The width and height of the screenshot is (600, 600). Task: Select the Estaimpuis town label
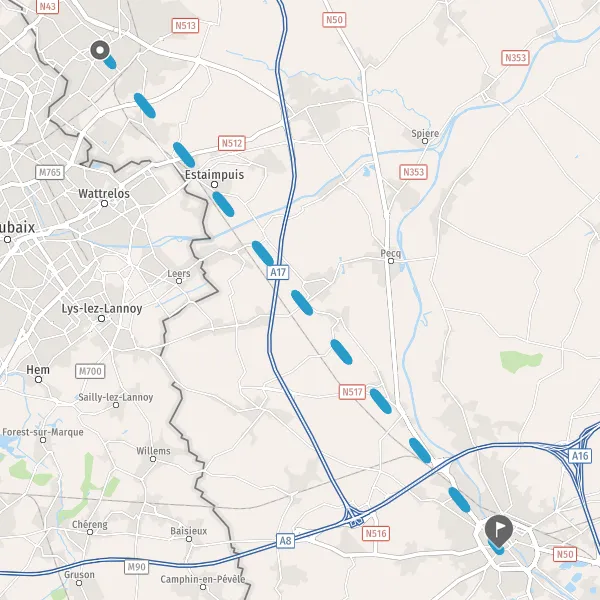(x=214, y=175)
